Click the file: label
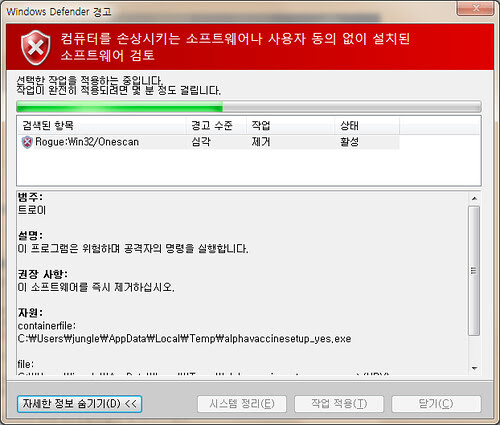This screenshot has width=500, height=425. tap(26, 364)
